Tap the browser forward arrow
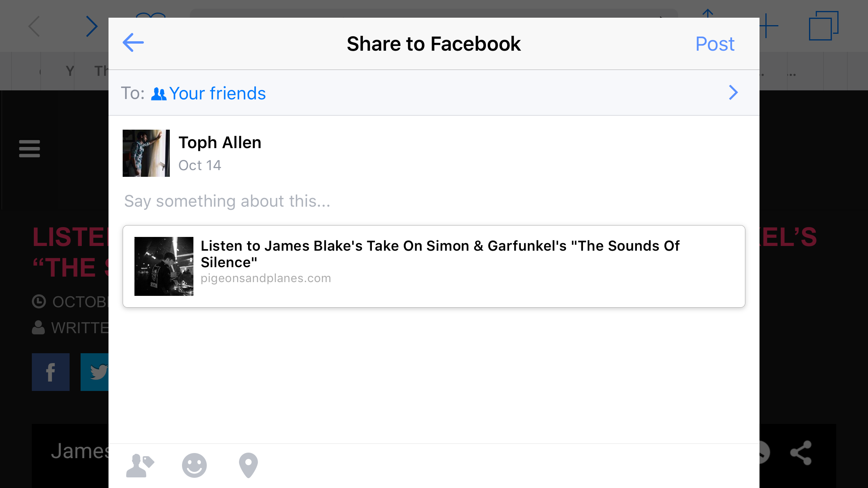 click(92, 26)
